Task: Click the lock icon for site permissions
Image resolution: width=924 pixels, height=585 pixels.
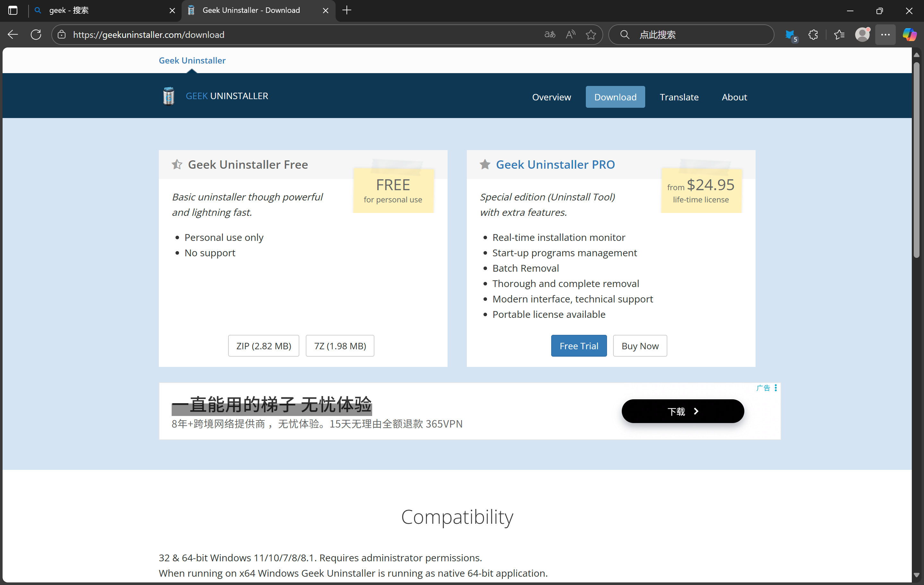Action: click(61, 35)
